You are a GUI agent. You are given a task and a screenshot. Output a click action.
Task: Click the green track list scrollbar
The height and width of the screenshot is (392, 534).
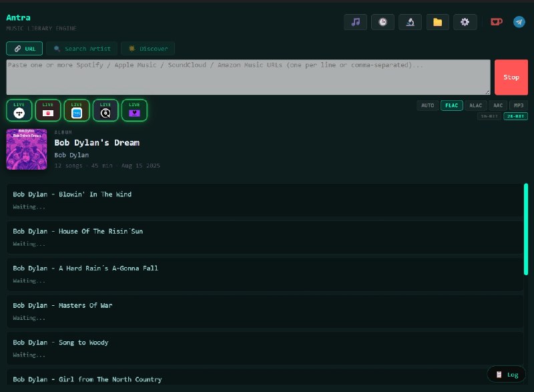[526, 229]
